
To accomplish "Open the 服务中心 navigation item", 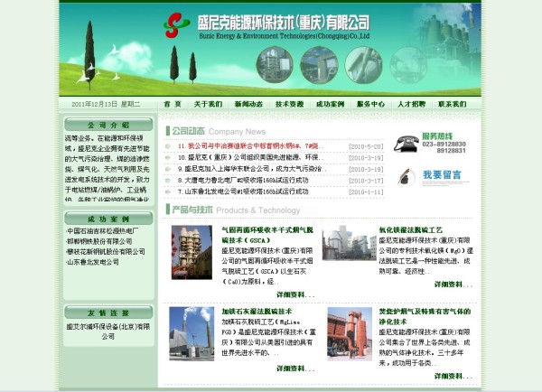I will tap(371, 104).
